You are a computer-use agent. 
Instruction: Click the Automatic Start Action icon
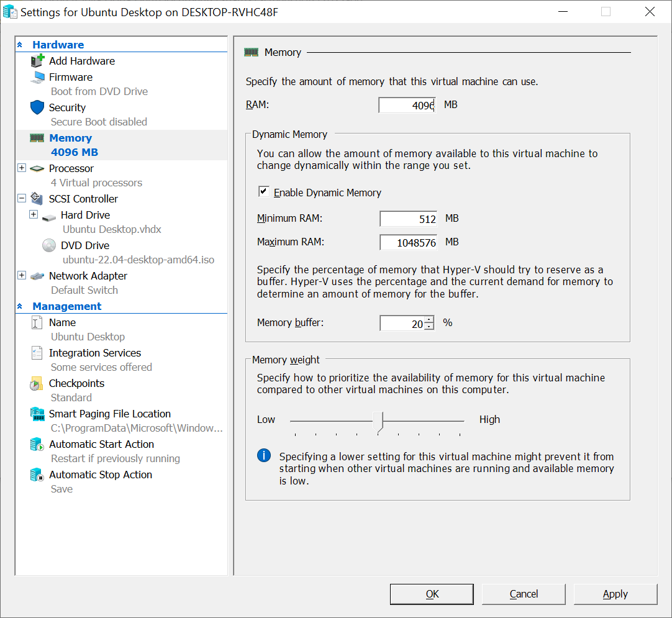37,445
